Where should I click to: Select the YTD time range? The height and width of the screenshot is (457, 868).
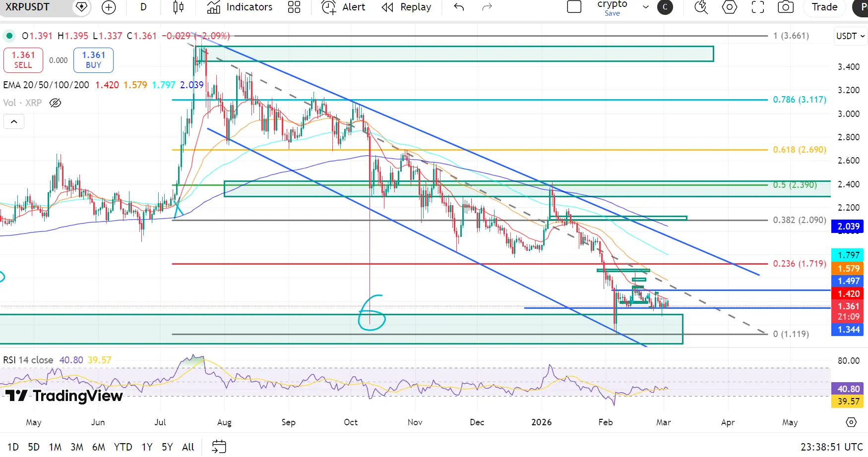coord(123,447)
